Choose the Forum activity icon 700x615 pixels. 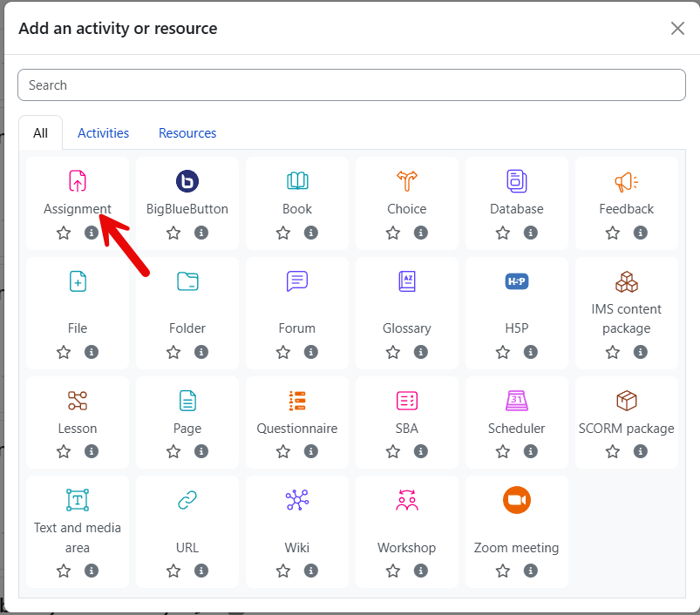[x=297, y=281]
